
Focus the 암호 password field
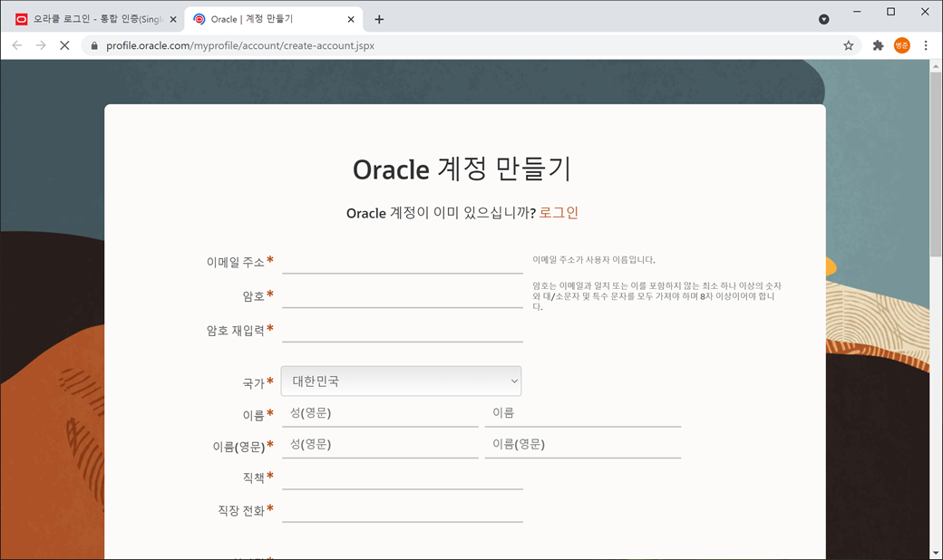click(x=403, y=296)
